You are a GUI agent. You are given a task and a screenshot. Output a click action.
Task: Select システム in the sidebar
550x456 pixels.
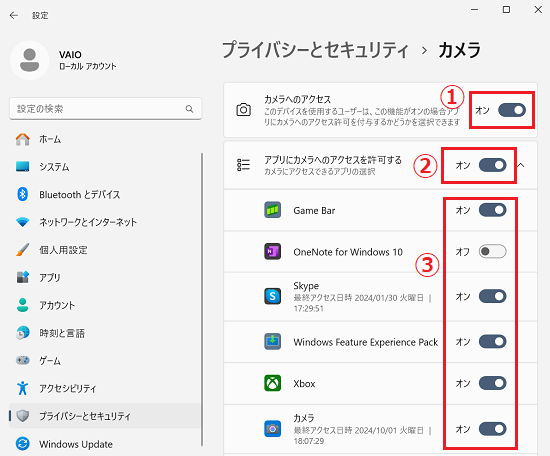coord(105,167)
